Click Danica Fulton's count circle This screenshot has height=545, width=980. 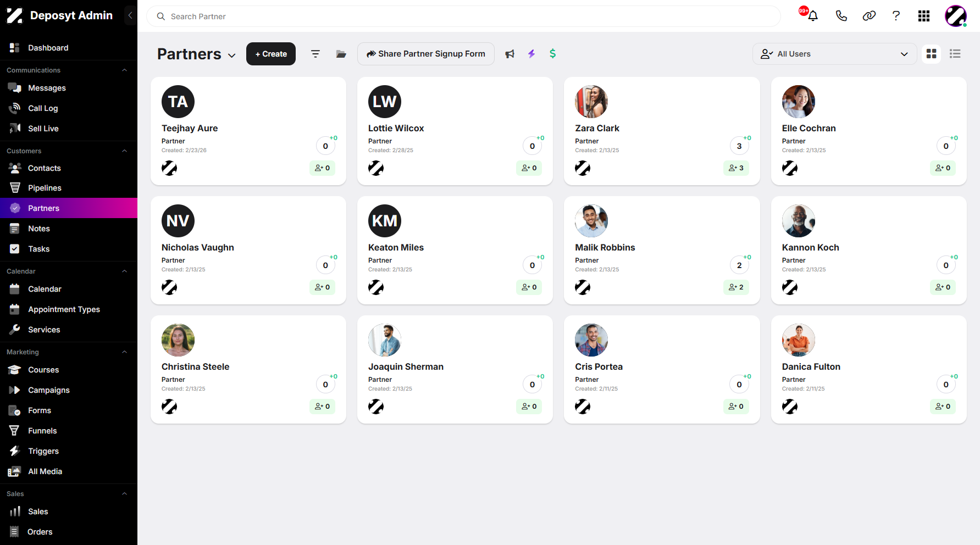[946, 385]
